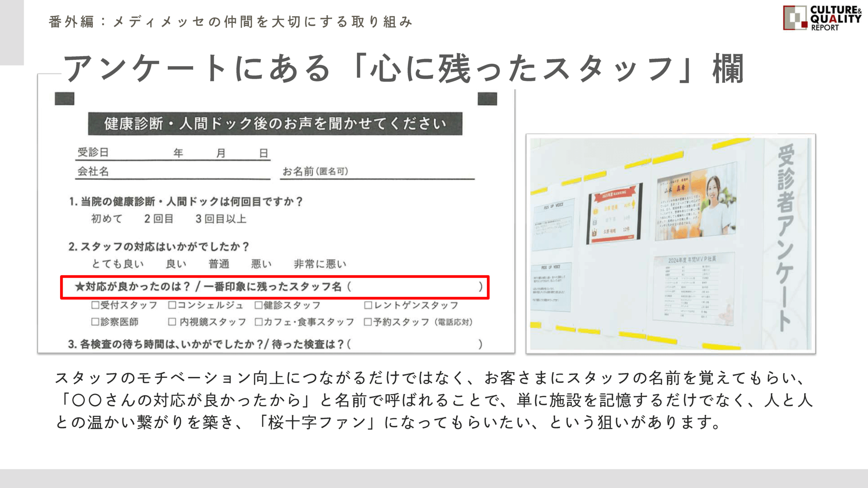This screenshot has width=868, height=488.
Task: Check the 予約スタッフ (電話応対) checkbox
Action: pos(368,322)
